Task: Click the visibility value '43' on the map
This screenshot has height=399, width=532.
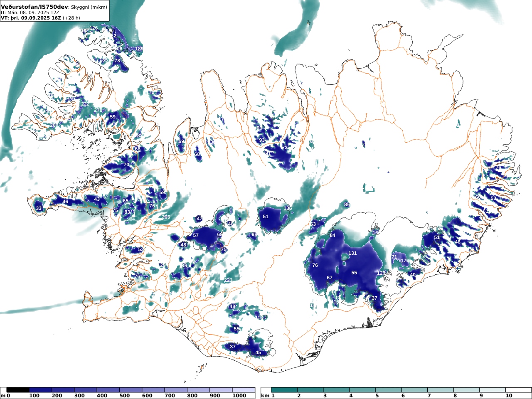Action: (x=97, y=199)
